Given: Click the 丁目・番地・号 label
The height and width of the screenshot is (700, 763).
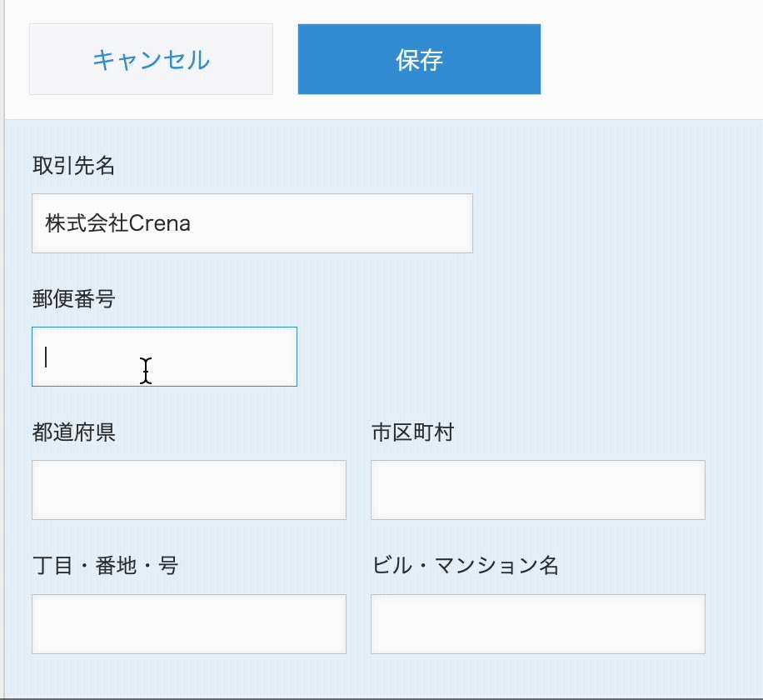Looking at the screenshot, I should pyautogui.click(x=105, y=567).
